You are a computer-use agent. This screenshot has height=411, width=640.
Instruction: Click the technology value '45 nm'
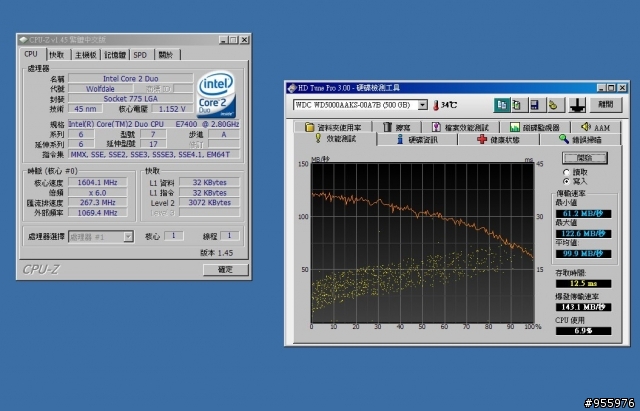click(x=85, y=109)
